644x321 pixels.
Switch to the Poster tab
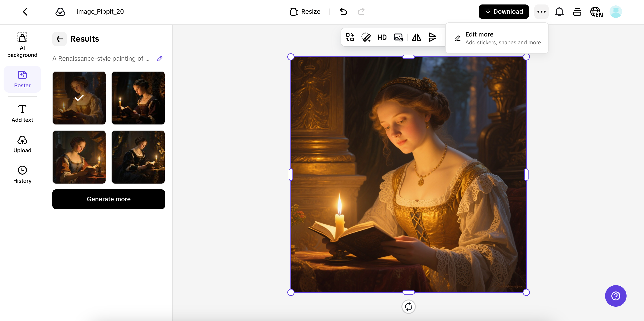click(22, 79)
